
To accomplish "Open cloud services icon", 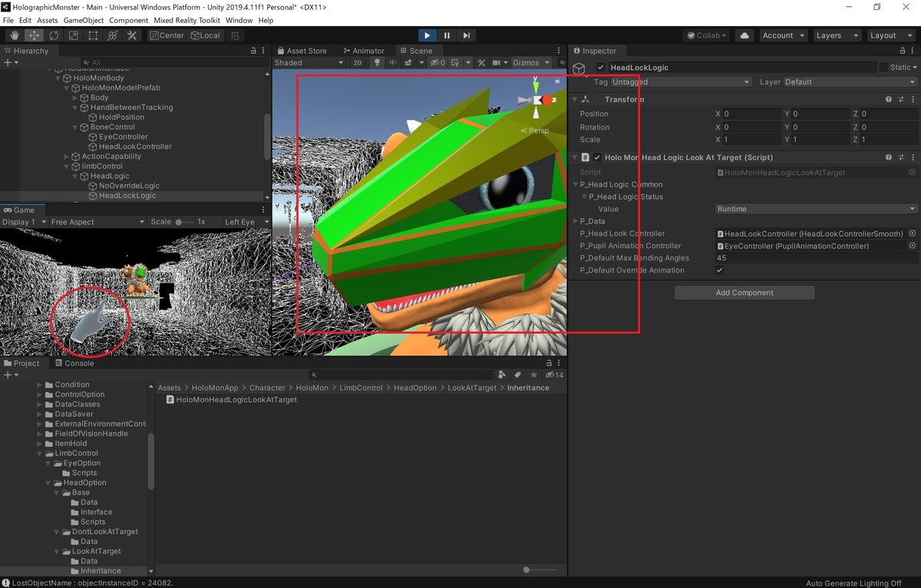I will [744, 35].
